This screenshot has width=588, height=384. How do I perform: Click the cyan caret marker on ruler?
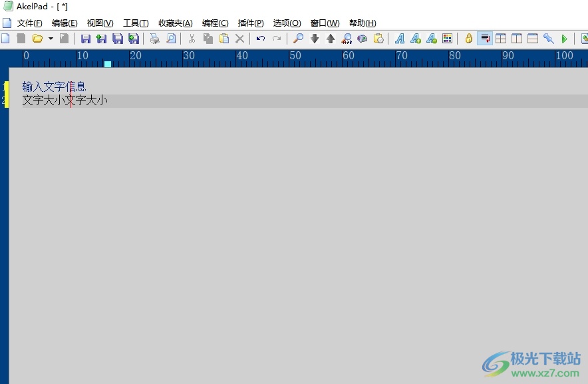pos(108,64)
